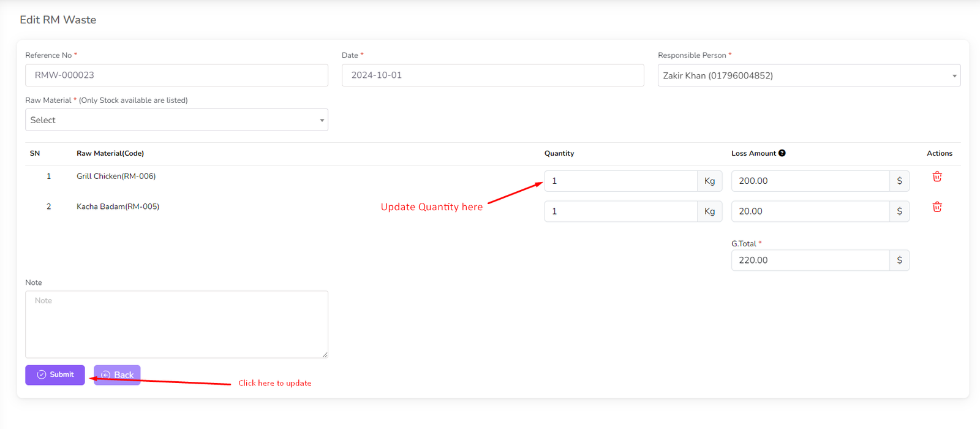Delete the Kacha Badam row
Screen dimensions: 980x429
tap(937, 207)
